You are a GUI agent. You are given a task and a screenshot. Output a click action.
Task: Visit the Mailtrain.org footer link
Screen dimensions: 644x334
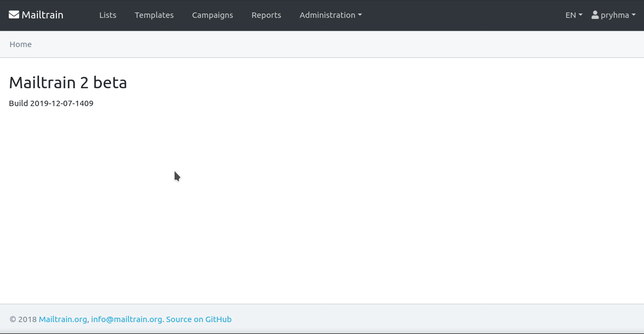(63, 319)
